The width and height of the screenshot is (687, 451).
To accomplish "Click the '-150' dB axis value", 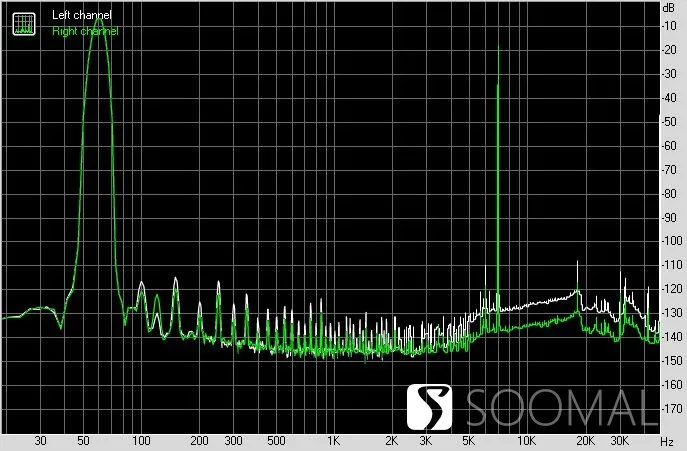I will click(672, 361).
